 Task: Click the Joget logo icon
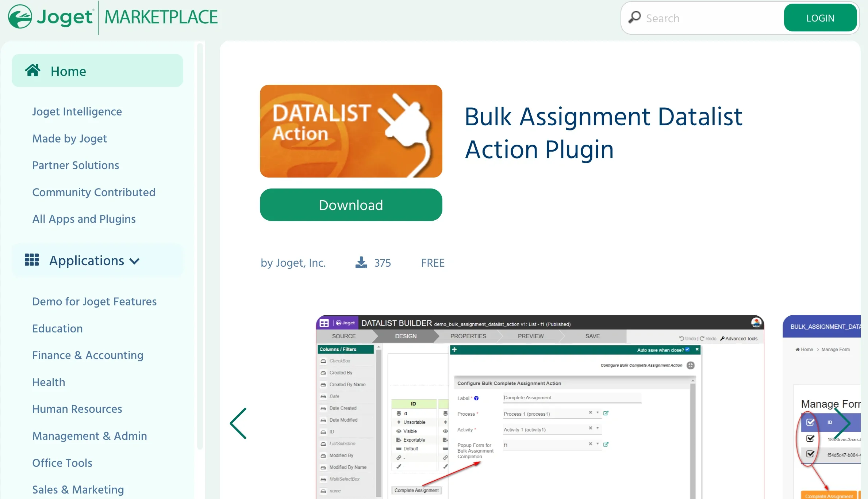[20, 17]
